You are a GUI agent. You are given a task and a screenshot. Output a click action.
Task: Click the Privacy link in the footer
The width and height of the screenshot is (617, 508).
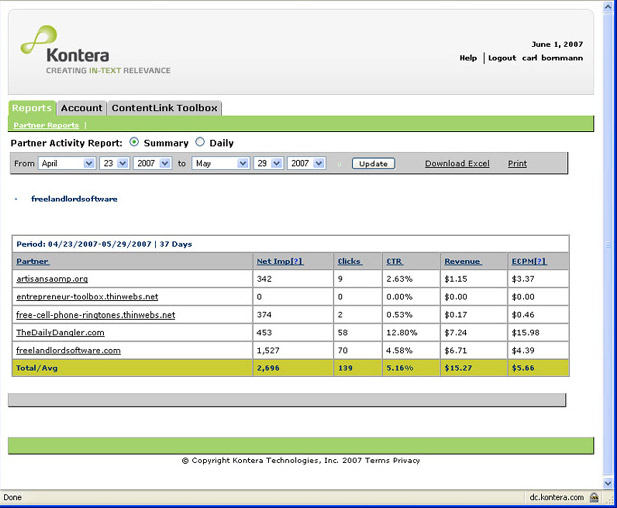[x=406, y=460]
